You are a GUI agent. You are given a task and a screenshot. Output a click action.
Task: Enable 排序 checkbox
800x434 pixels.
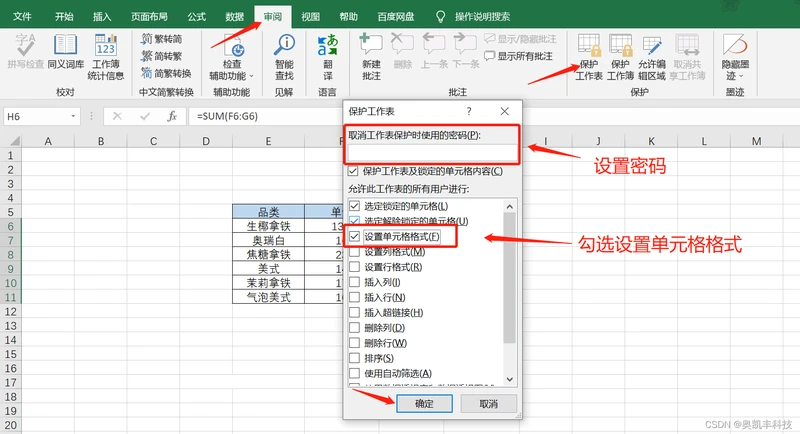pos(355,358)
